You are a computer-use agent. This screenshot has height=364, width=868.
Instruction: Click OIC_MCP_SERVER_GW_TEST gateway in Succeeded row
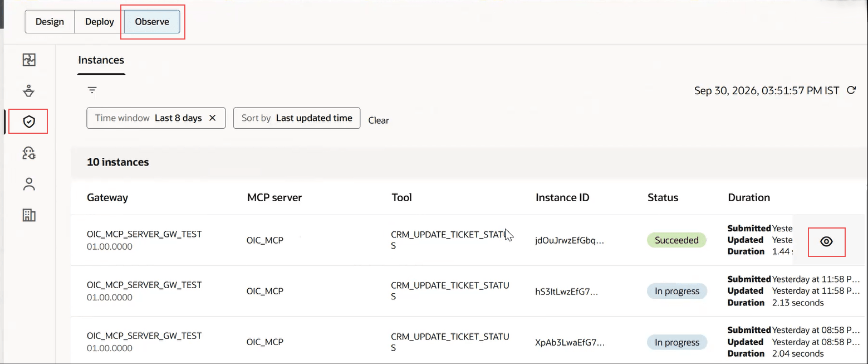coord(144,234)
